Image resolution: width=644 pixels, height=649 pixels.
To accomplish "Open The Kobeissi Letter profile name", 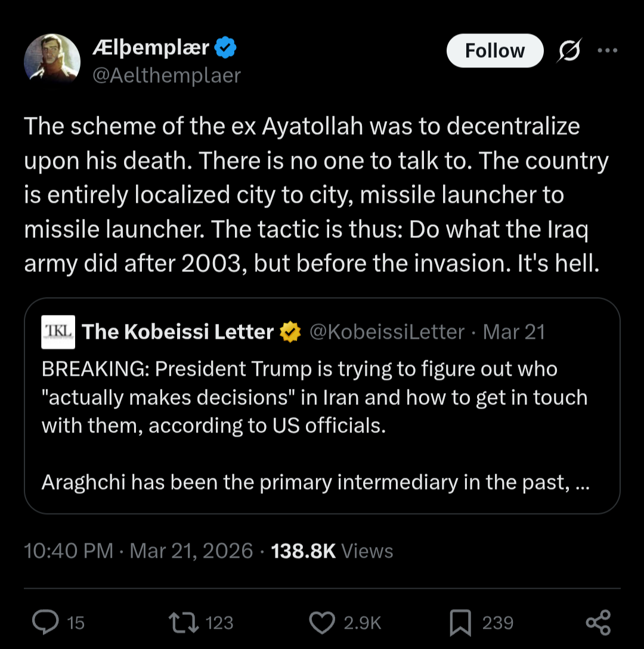I will click(x=178, y=332).
